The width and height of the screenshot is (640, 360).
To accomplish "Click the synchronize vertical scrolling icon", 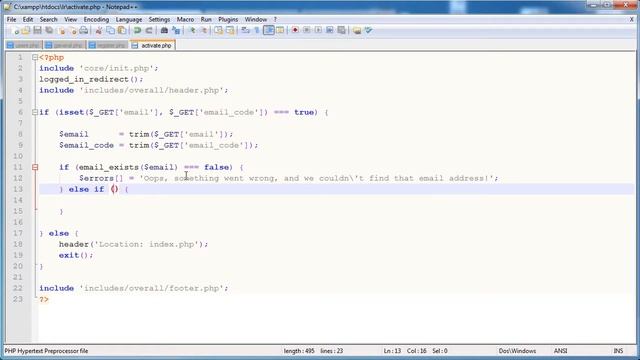I will pyautogui.click(x=218, y=31).
